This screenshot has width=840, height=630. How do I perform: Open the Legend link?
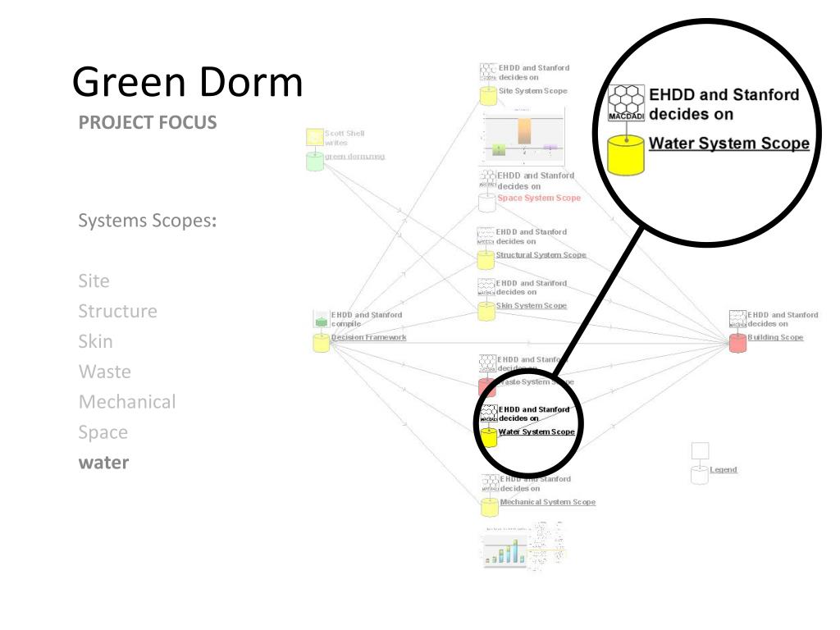pos(724,470)
